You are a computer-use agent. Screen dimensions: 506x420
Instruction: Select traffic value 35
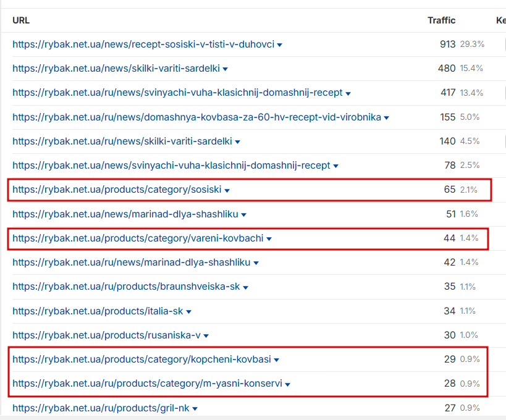click(450, 287)
